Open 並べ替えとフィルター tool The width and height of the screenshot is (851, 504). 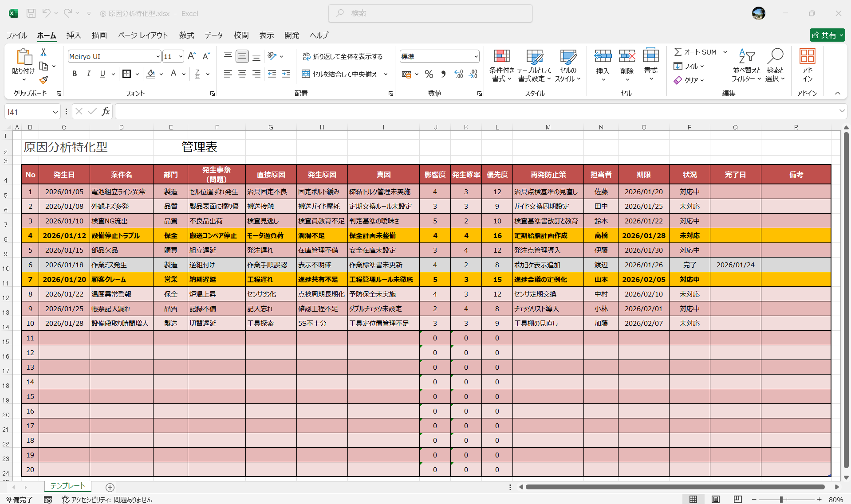pyautogui.click(x=746, y=65)
